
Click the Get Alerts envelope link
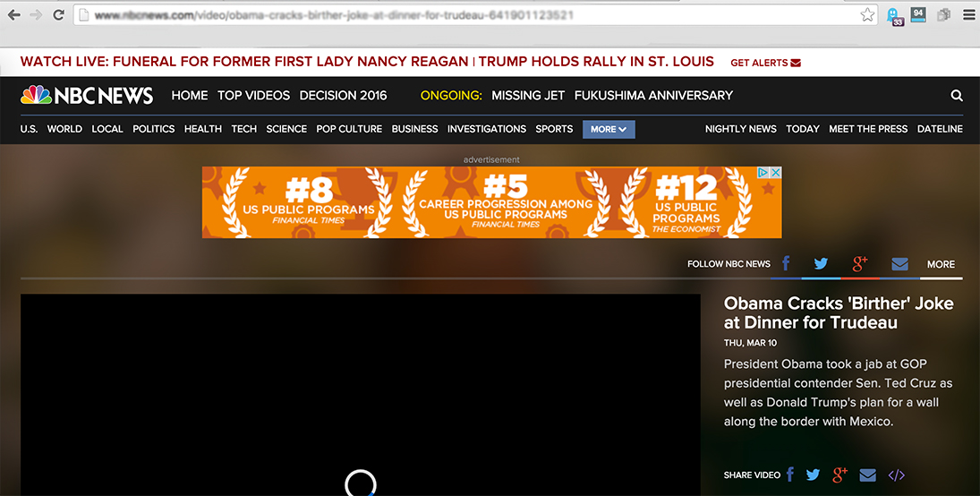(x=765, y=63)
